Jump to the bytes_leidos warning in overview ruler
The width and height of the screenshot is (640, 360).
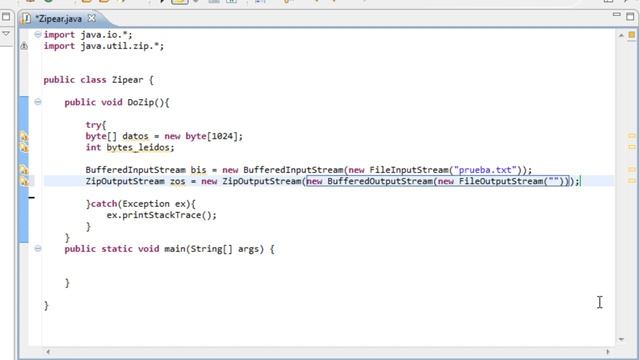click(x=631, y=147)
